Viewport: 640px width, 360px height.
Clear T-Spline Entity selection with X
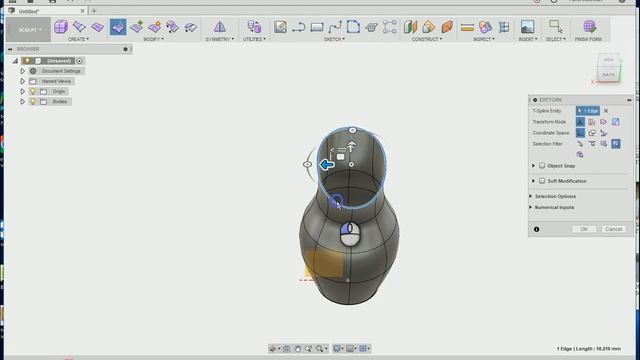pos(606,111)
